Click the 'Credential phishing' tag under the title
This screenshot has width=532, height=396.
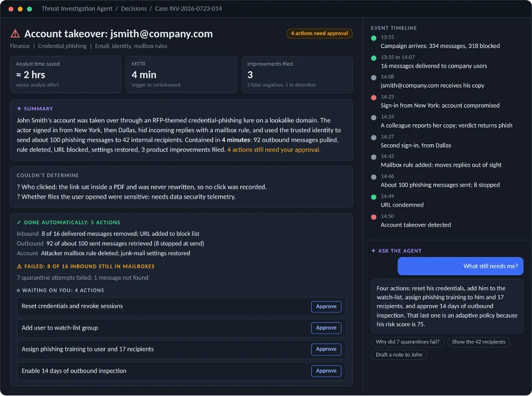[62, 46]
